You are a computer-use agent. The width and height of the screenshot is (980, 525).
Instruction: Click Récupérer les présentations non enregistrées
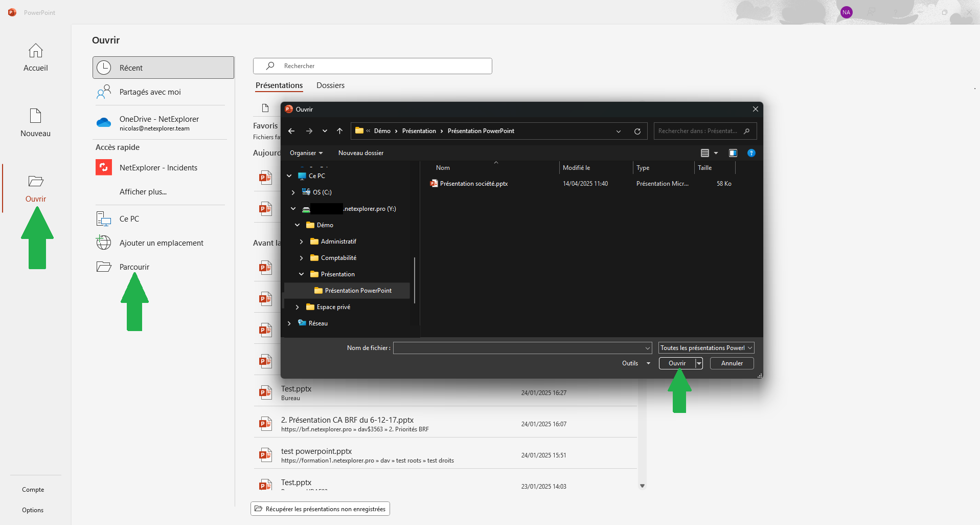click(x=320, y=509)
